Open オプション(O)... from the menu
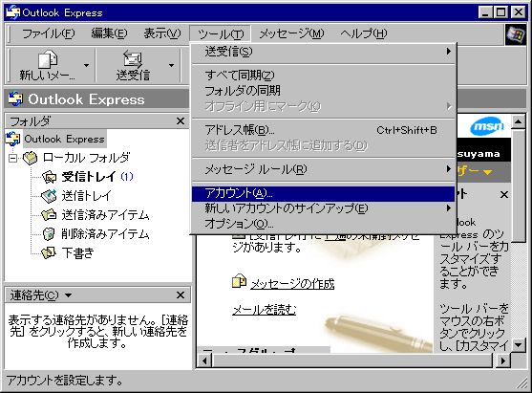532x393 pixels. tap(324, 224)
